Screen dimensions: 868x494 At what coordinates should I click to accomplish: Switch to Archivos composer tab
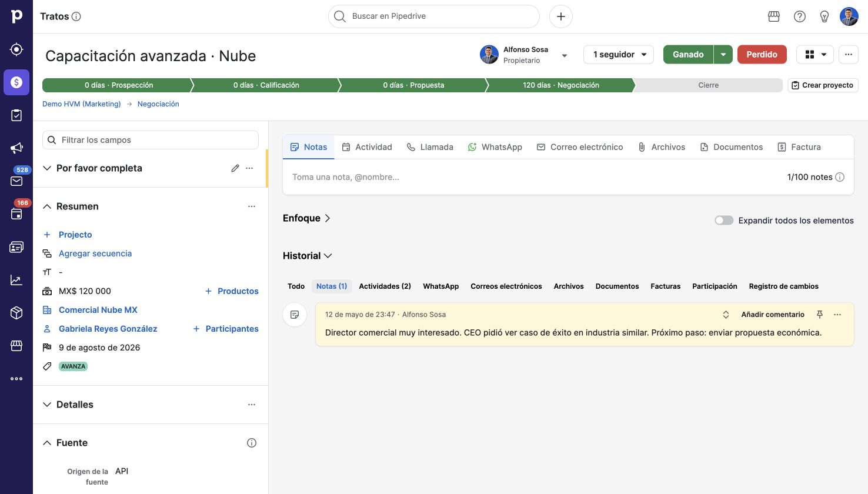(662, 147)
